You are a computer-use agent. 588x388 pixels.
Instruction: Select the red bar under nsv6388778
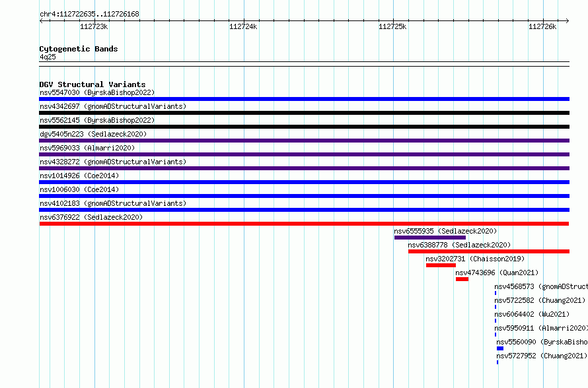coord(489,251)
